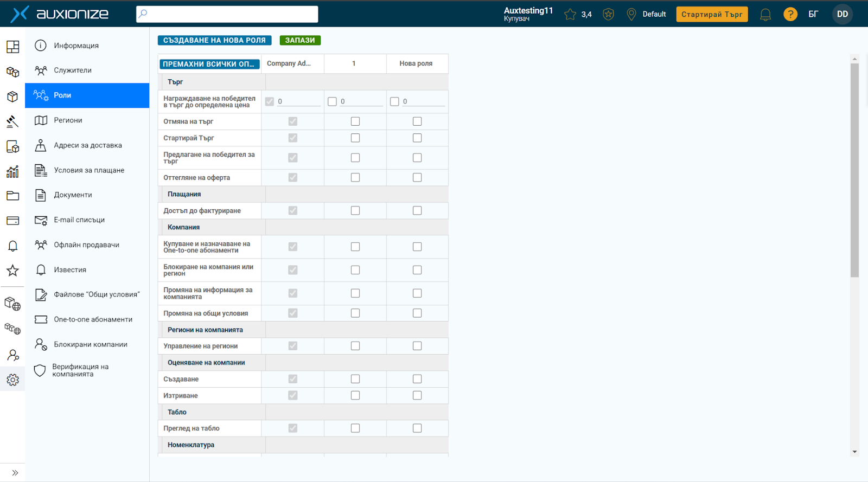Select the Роли menu item
Screen dimensions: 868x482
pyautogui.click(x=87, y=95)
